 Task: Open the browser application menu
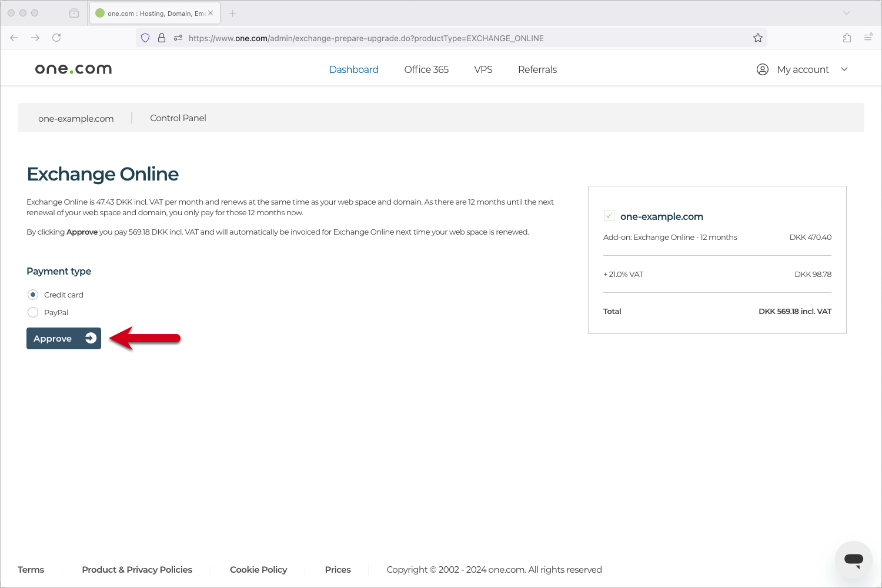tap(868, 38)
